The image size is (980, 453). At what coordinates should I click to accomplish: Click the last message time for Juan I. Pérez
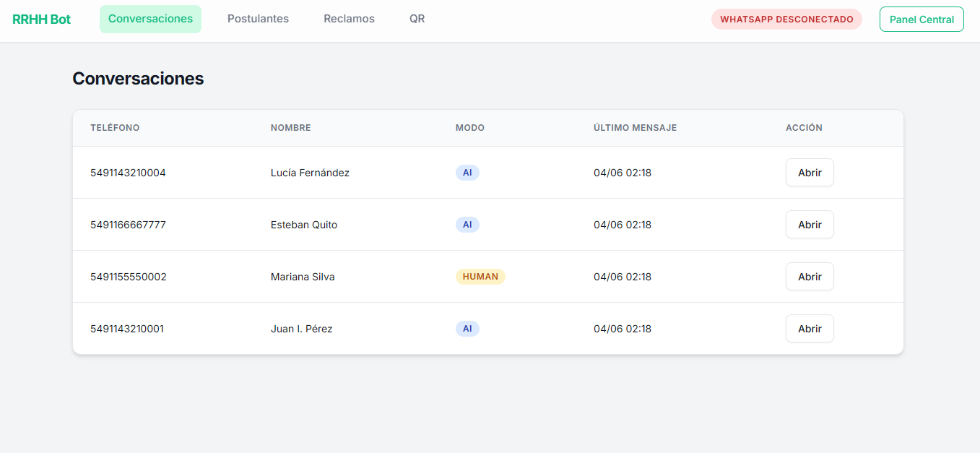[623, 329]
